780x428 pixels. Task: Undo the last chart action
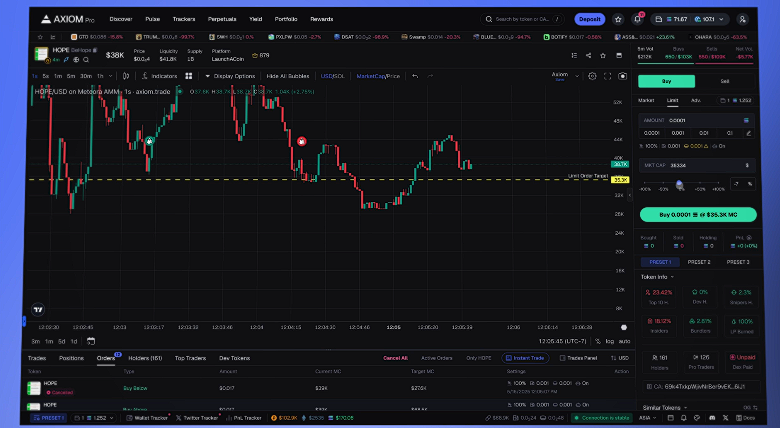[x=415, y=76]
